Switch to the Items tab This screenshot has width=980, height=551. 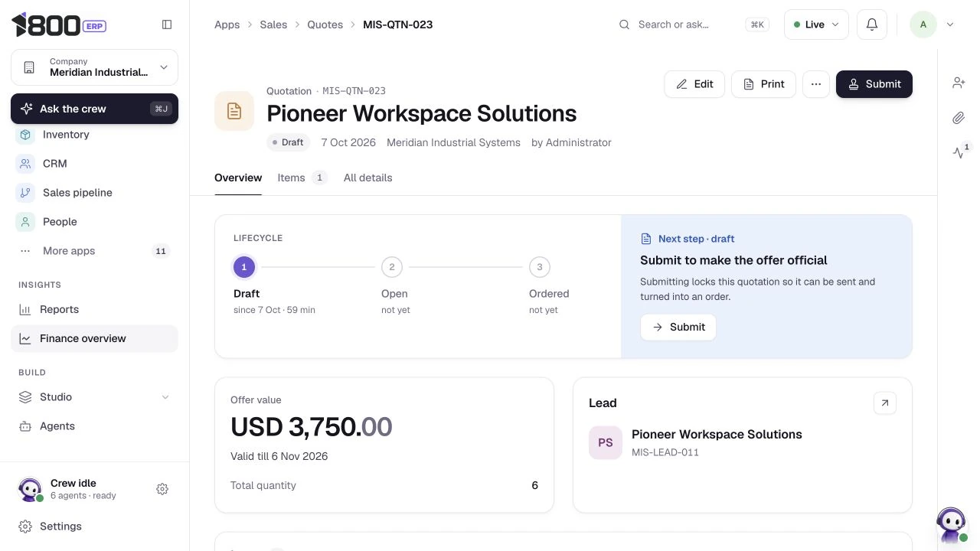[302, 178]
